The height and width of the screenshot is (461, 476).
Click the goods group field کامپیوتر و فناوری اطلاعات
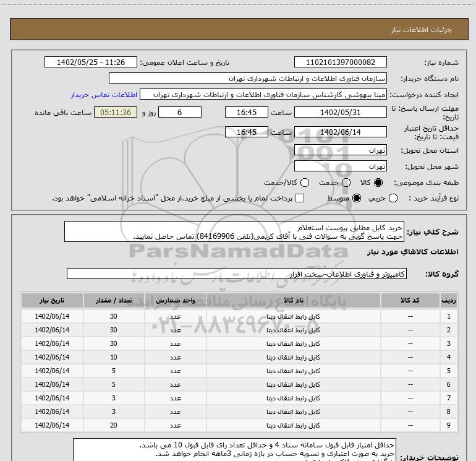tap(237, 274)
